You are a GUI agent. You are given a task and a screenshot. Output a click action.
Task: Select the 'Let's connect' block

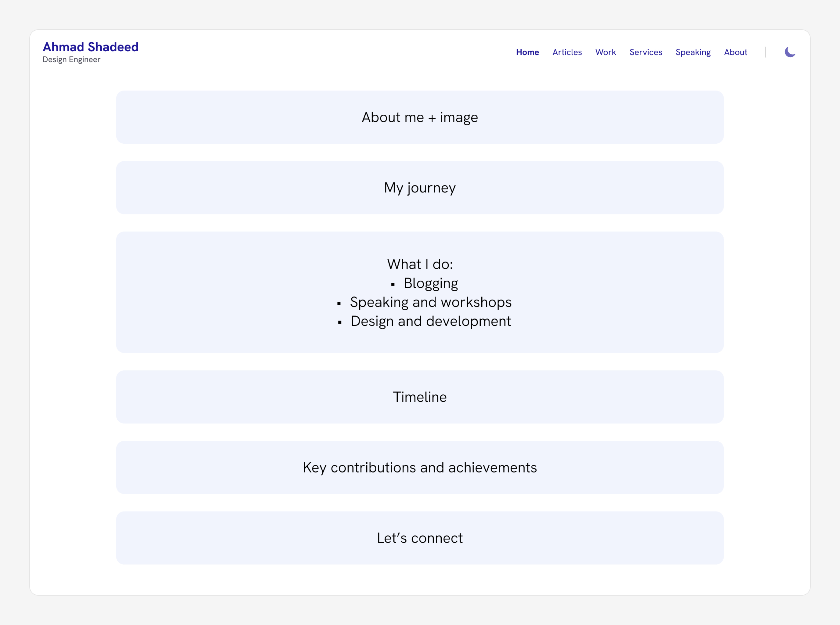420,538
